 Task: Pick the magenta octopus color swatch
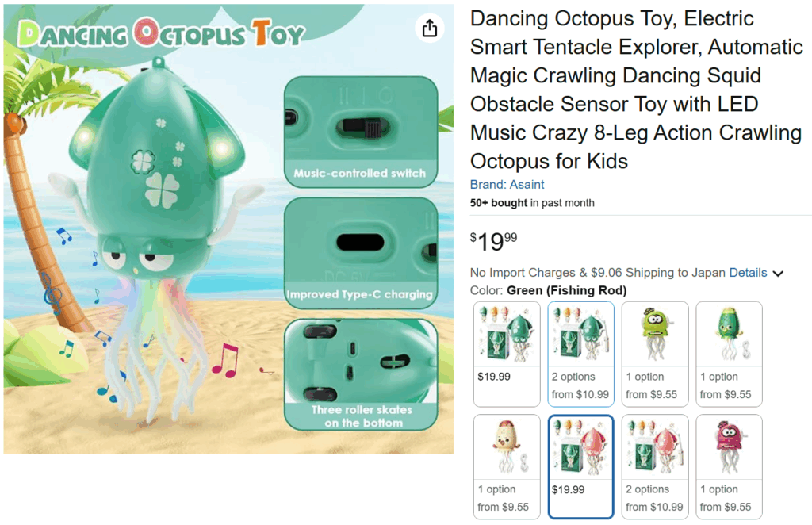(x=729, y=466)
